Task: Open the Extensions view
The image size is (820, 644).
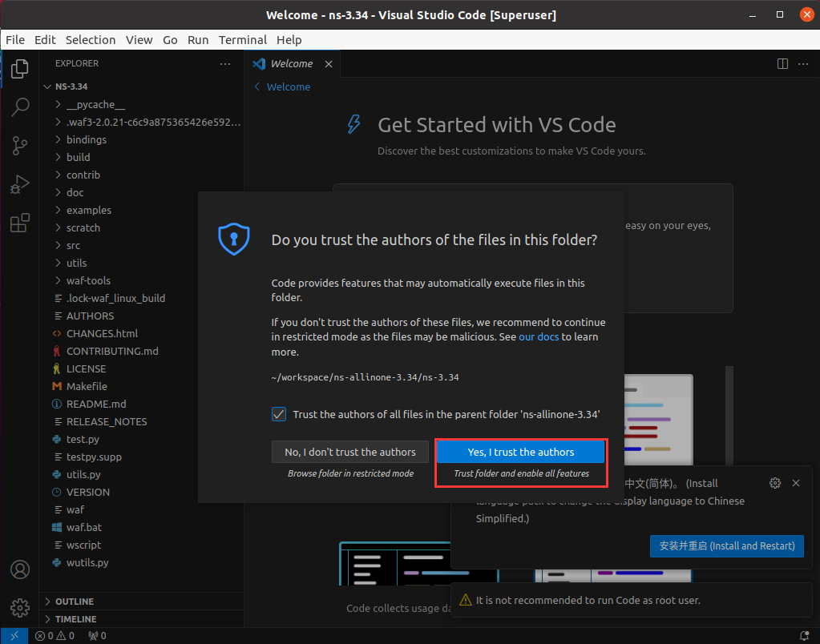Action: pyautogui.click(x=20, y=223)
